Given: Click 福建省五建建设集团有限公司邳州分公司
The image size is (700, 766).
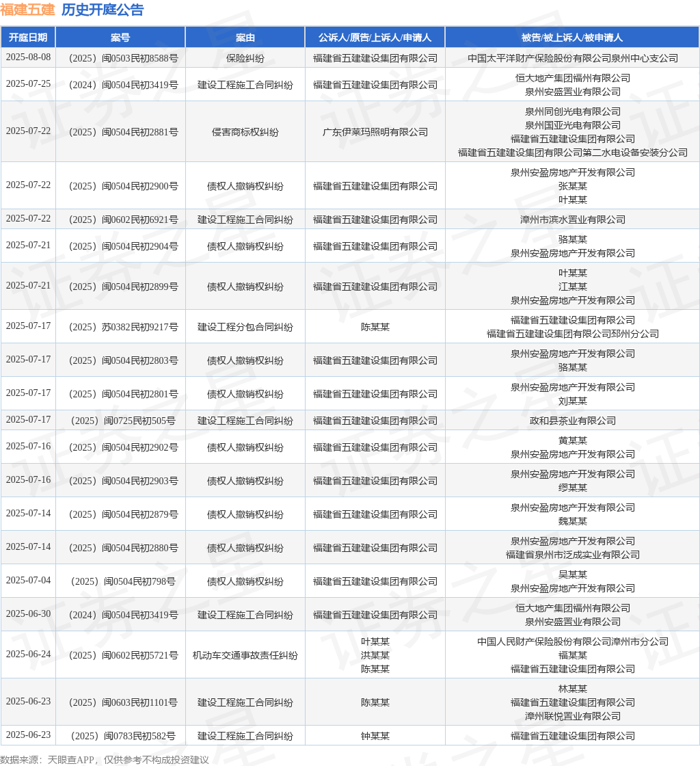Looking at the screenshot, I should [573, 334].
